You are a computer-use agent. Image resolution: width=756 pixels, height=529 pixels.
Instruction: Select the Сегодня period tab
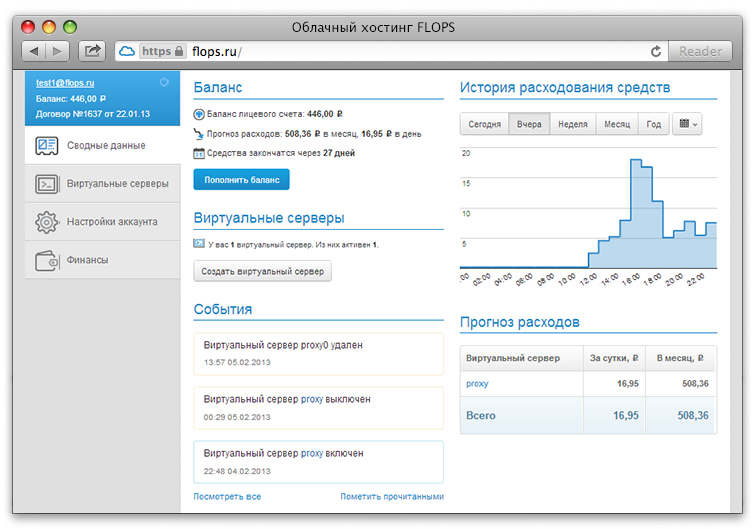click(x=485, y=124)
